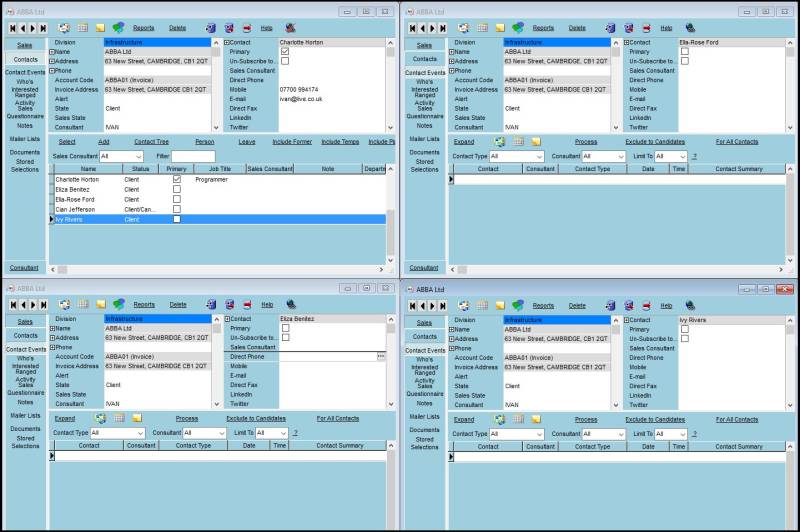
Task: Click Direct Phone ellipsis button, Eliza Benitez window
Action: point(381,357)
